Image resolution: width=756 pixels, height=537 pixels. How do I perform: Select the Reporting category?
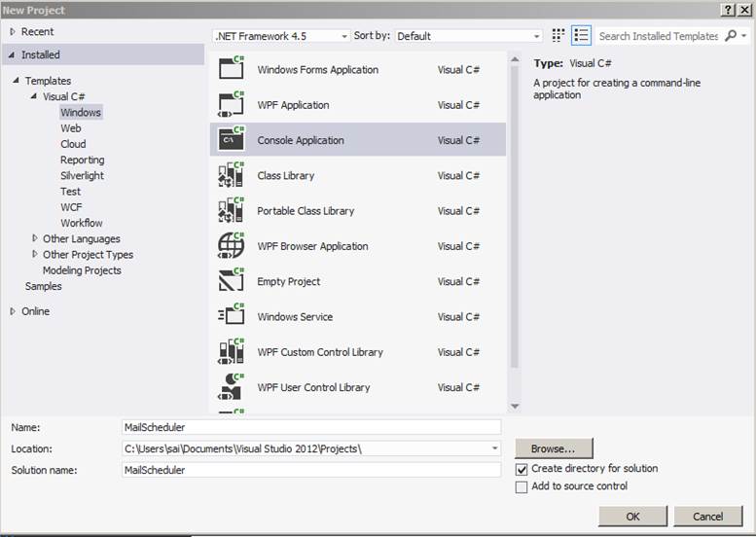(x=83, y=161)
